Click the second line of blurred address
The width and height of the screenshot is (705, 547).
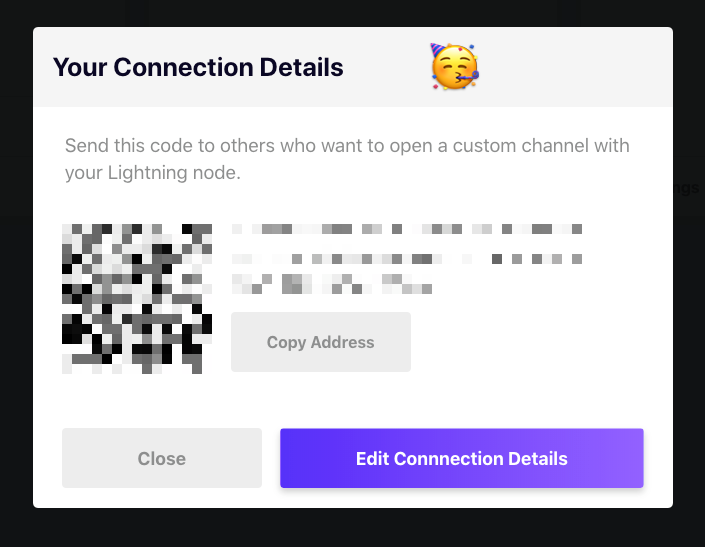tap(407, 259)
